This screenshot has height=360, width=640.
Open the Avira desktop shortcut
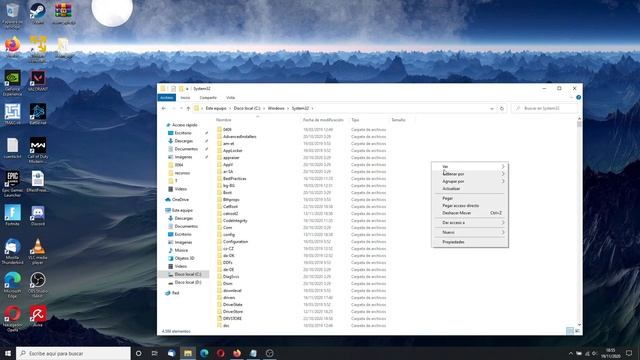38,316
